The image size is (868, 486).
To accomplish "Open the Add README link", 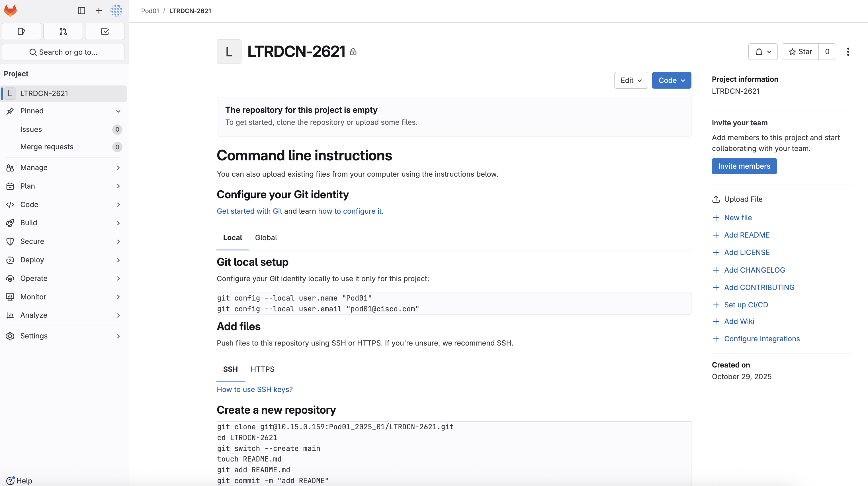I will [747, 235].
